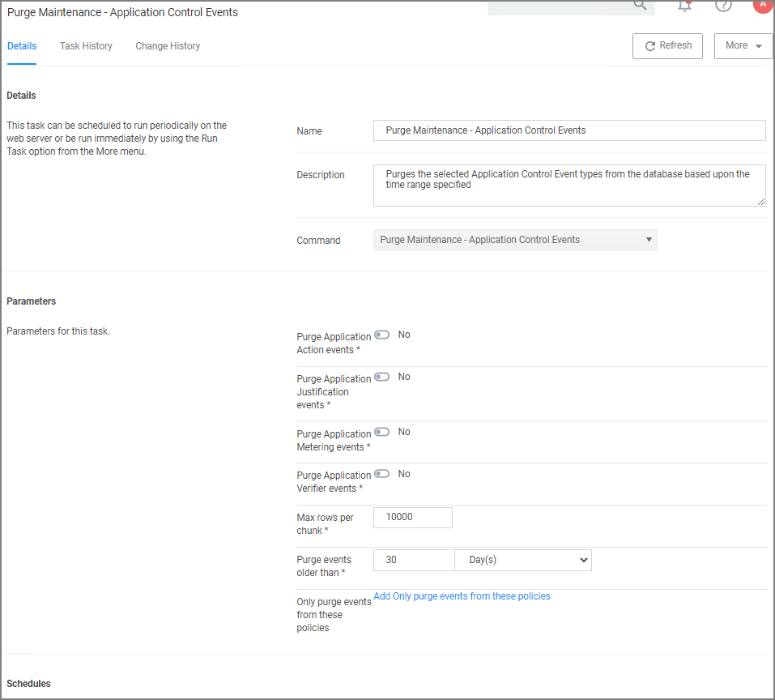Click into the Description text area
The width and height of the screenshot is (775, 700).
pos(568,186)
